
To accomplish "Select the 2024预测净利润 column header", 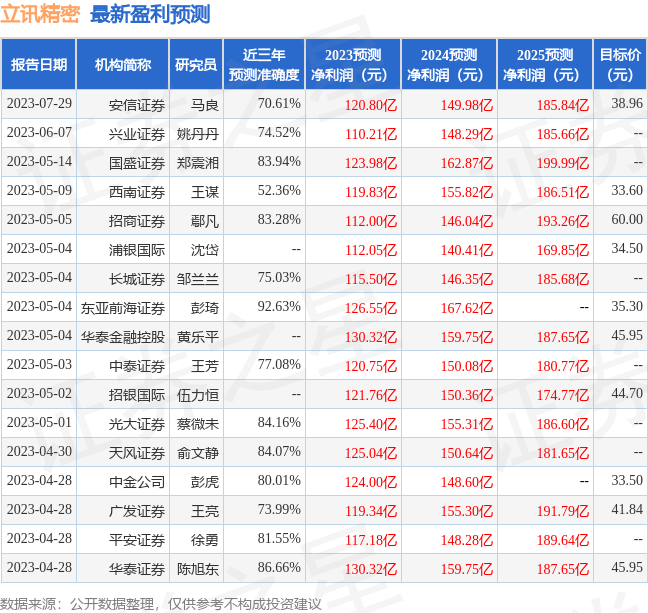I will coord(449,64).
